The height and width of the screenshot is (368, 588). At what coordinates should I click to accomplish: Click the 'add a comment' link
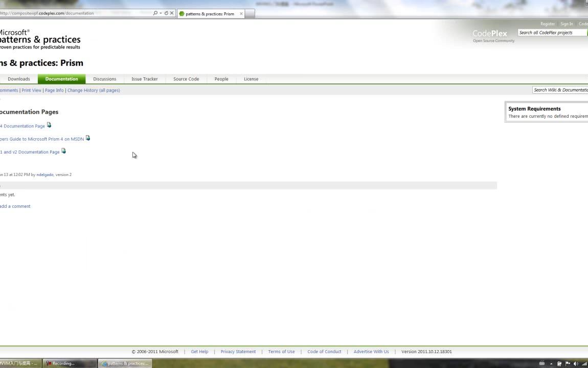15,206
